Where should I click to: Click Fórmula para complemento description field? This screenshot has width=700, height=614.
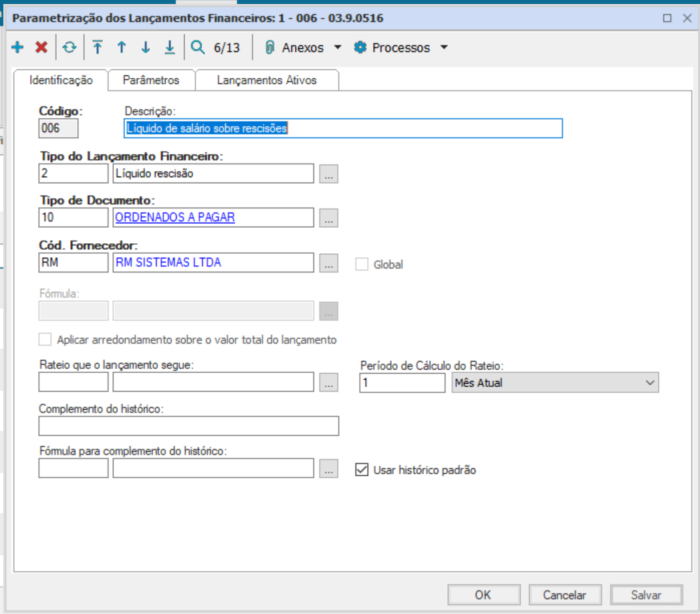(x=213, y=468)
